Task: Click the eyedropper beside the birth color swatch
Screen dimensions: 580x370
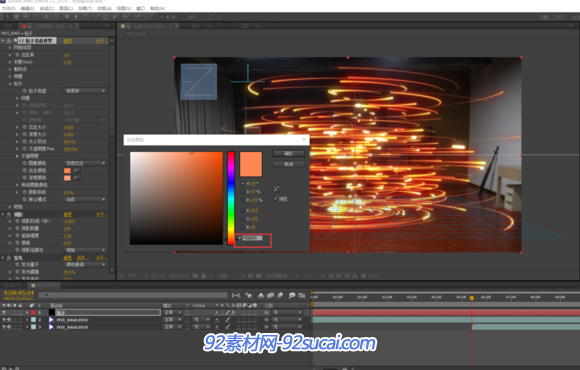Action: [77, 171]
